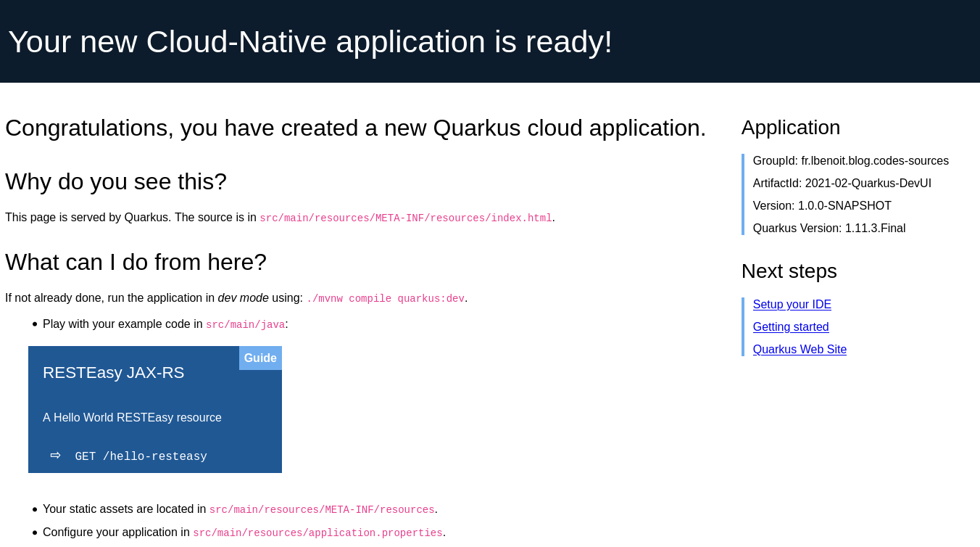
Task: Click the Congratulations headline text
Action: 355,128
